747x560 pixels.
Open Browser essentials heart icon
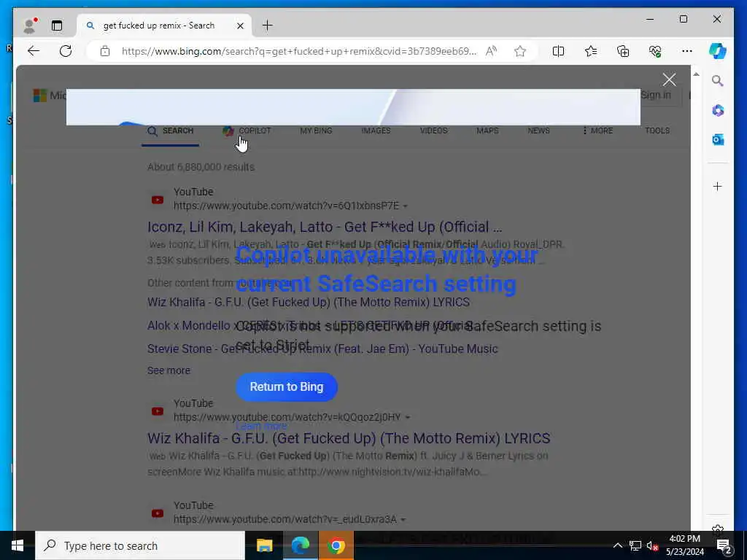coord(655,51)
